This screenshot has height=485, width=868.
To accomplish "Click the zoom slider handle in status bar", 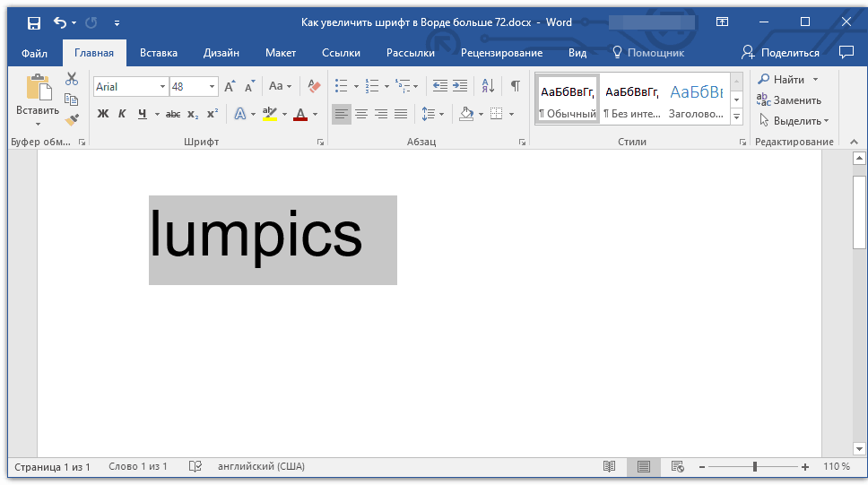I will point(755,467).
